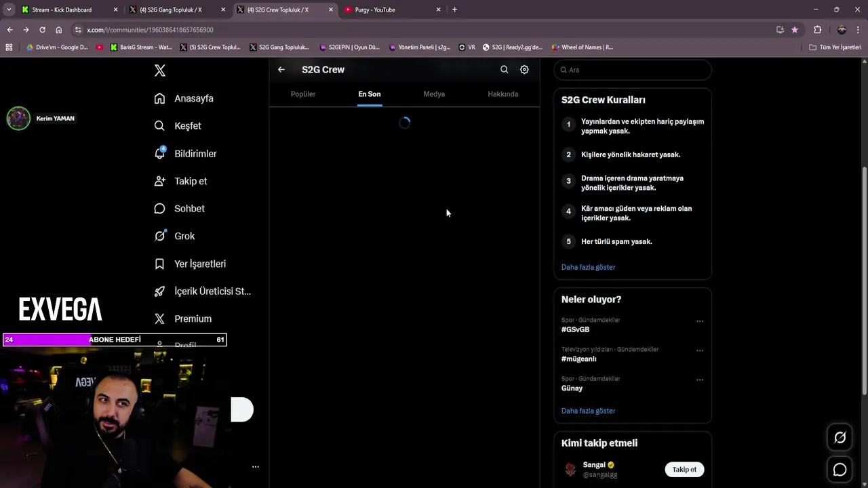The height and width of the screenshot is (488, 868).
Task: Follow Sangal with Takip et button
Action: coord(684,469)
